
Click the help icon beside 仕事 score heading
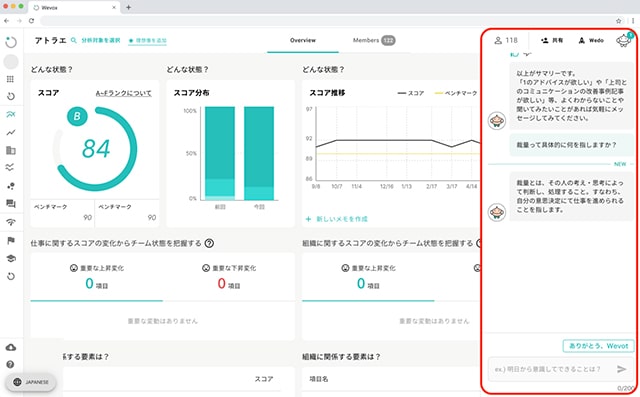(x=209, y=243)
